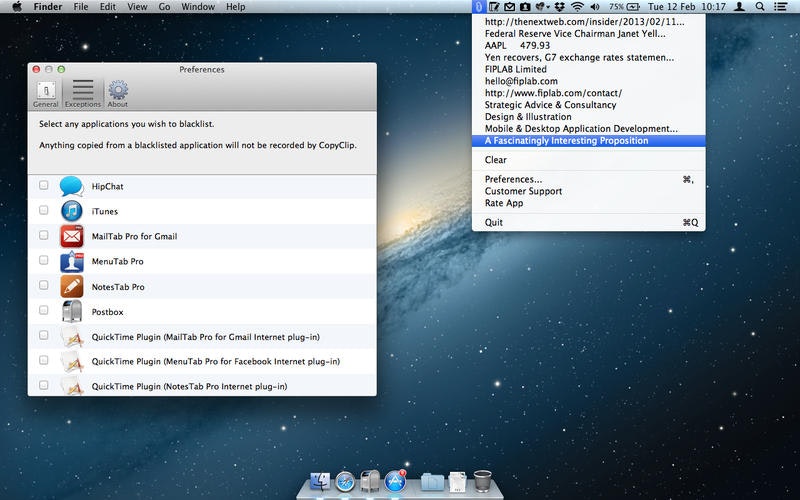
Task: Click the date and time in menu bar
Action: (x=687, y=7)
